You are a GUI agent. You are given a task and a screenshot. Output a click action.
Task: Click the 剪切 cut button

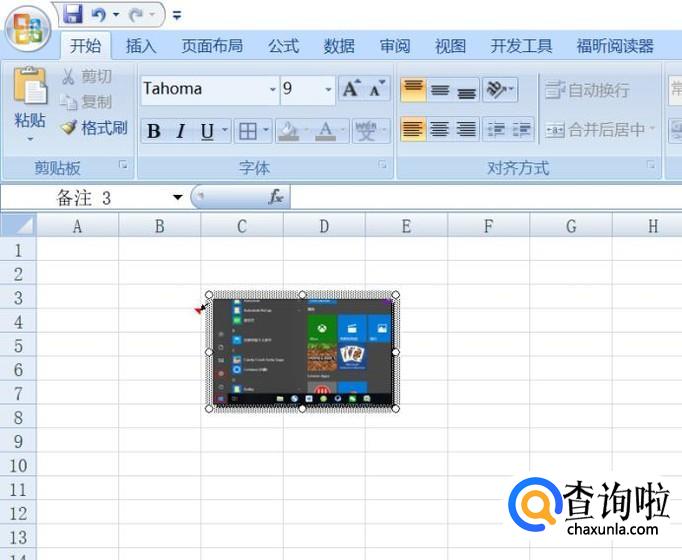pos(87,76)
